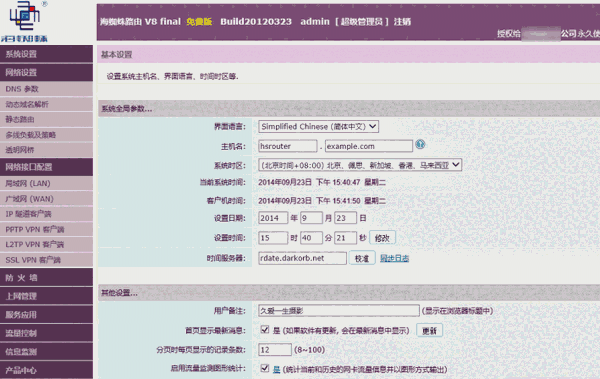Focus the year field showing 2014

(273, 218)
